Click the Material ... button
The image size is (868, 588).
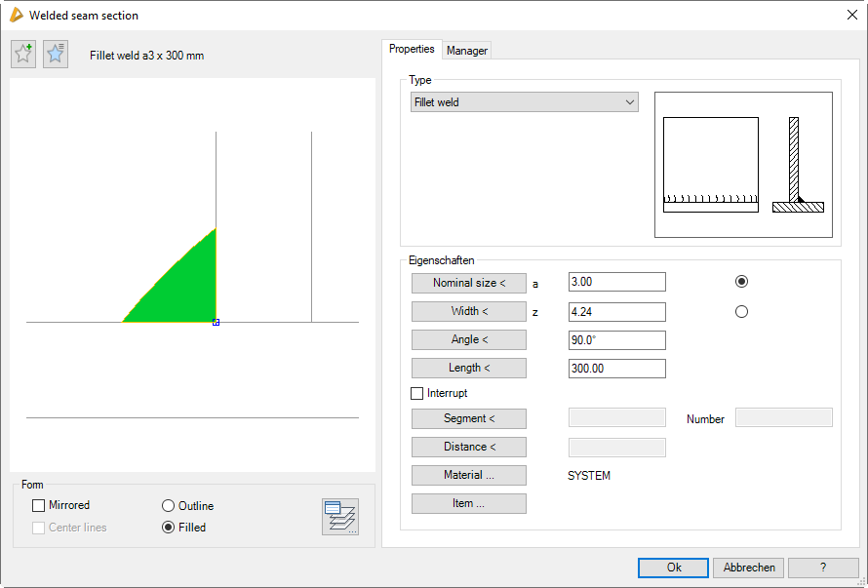tap(468, 476)
